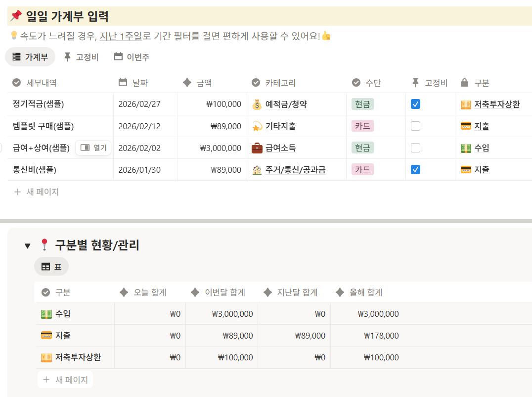Image resolution: width=532 pixels, height=397 pixels.
Task: Click the thumbs-up emoji after the tip
Action: (x=326, y=36)
